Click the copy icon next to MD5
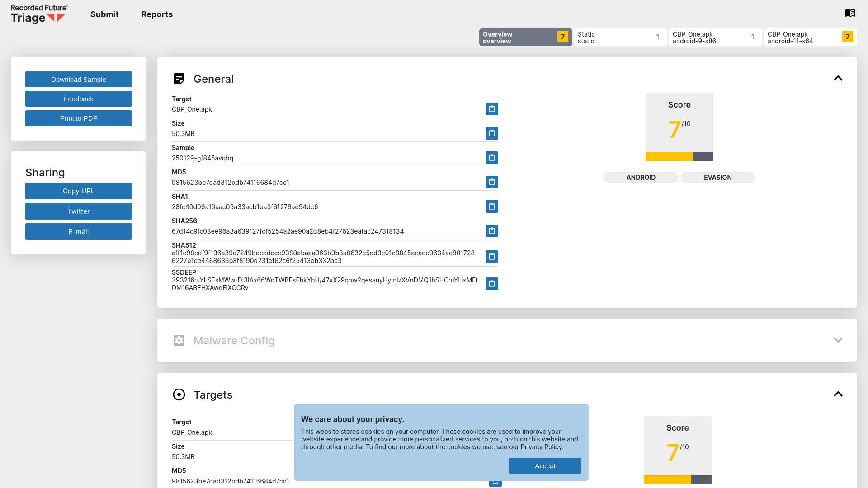This screenshot has height=488, width=868. pos(492,182)
